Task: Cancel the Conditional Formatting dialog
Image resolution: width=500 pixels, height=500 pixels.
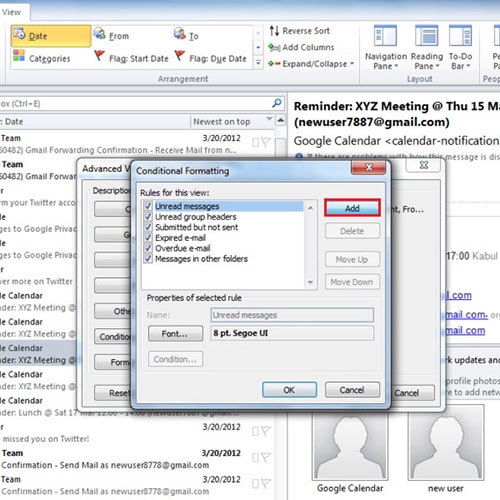Action: [x=352, y=390]
